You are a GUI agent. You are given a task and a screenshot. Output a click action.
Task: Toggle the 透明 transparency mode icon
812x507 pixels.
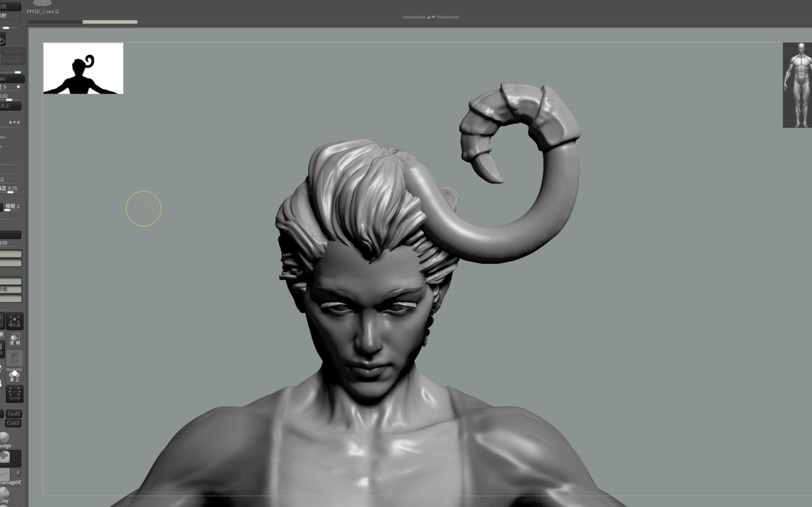[15, 339]
